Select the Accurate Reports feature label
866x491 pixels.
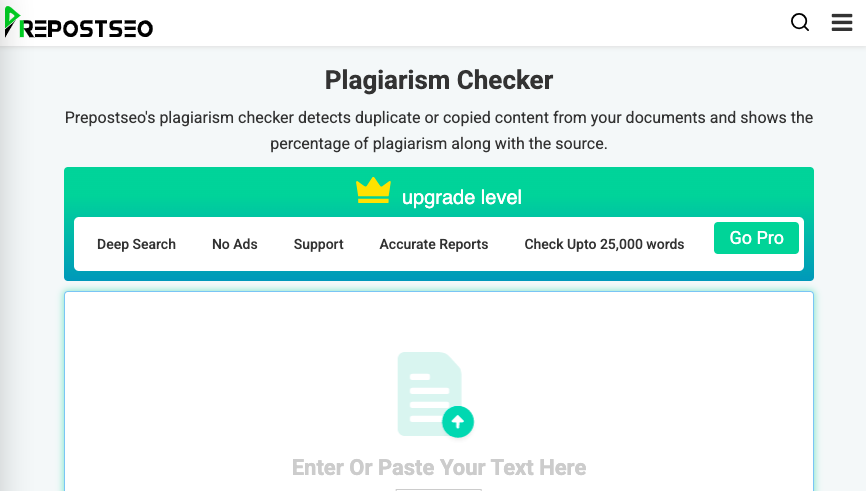[434, 244]
